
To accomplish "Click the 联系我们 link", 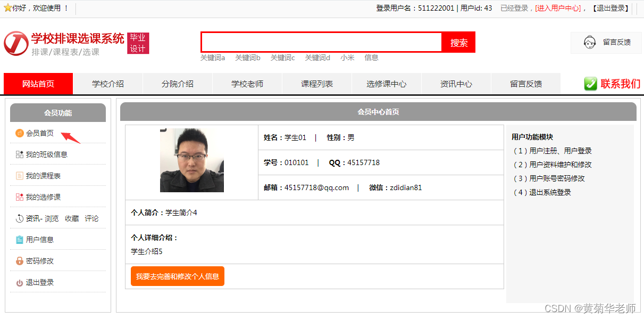I will coord(620,84).
